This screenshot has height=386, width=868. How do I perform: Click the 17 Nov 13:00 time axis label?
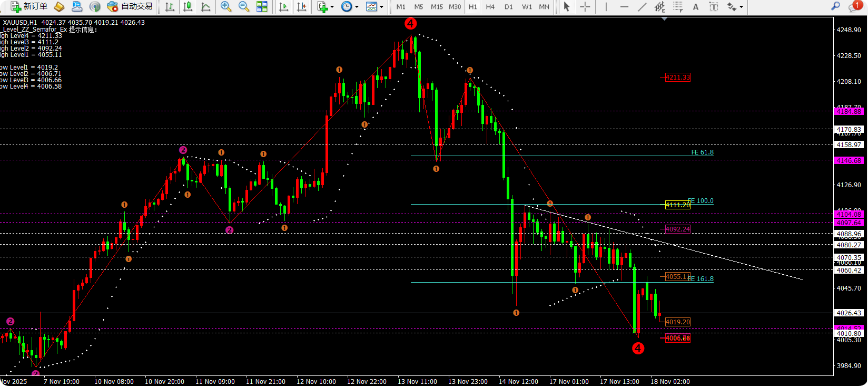(x=619, y=382)
